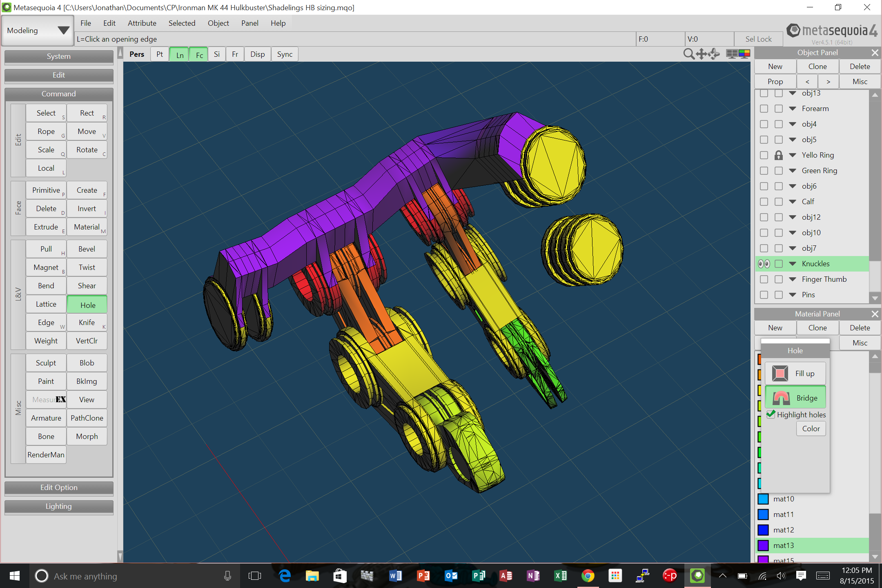Image resolution: width=882 pixels, height=588 pixels.
Task: Open the Action Center notifications icon
Action: click(x=801, y=576)
